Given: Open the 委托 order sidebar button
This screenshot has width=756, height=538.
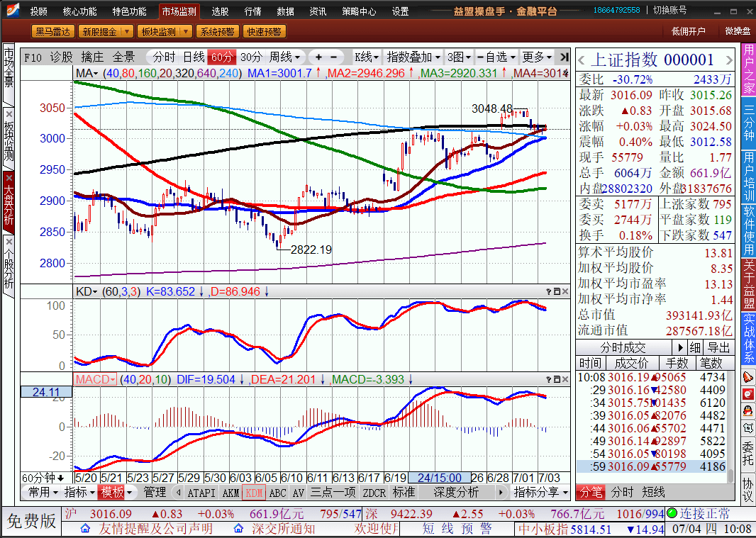Looking at the screenshot, I should [x=748, y=454].
